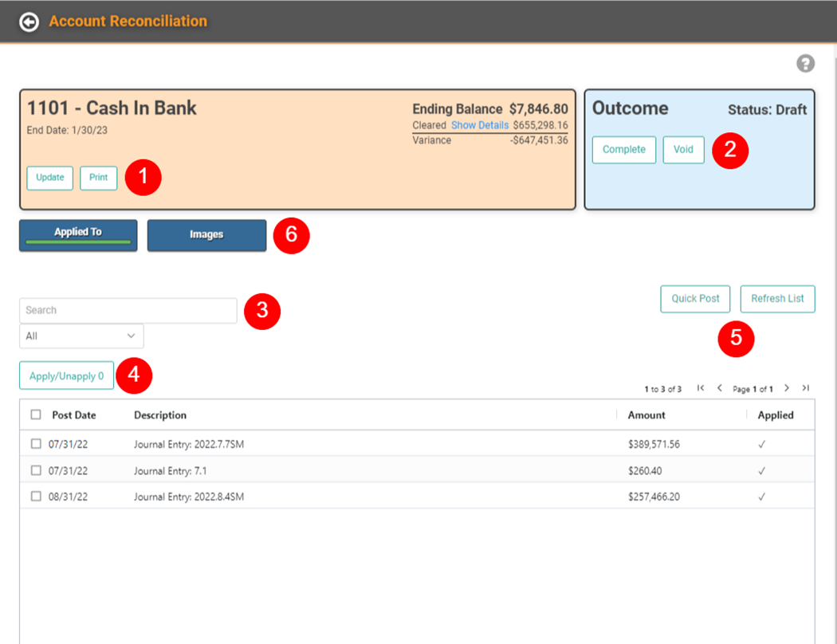Click Show Details link beside Cleared
837x644 pixels.
pos(479,126)
